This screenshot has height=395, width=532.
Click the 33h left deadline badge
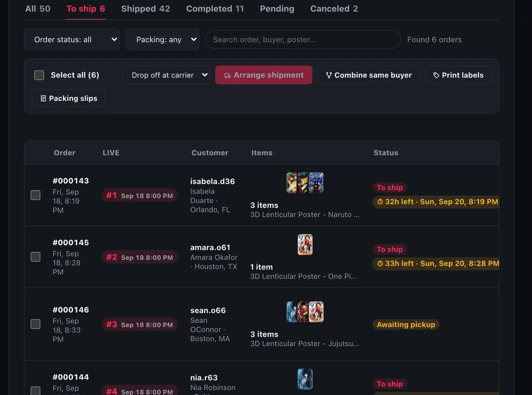point(436,263)
